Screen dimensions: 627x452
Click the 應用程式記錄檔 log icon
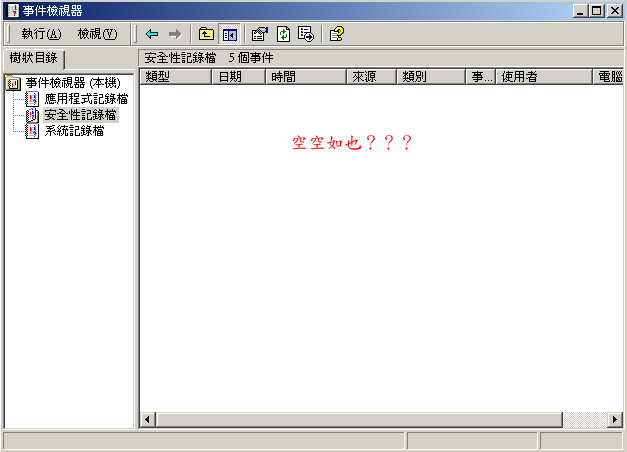tap(32, 99)
